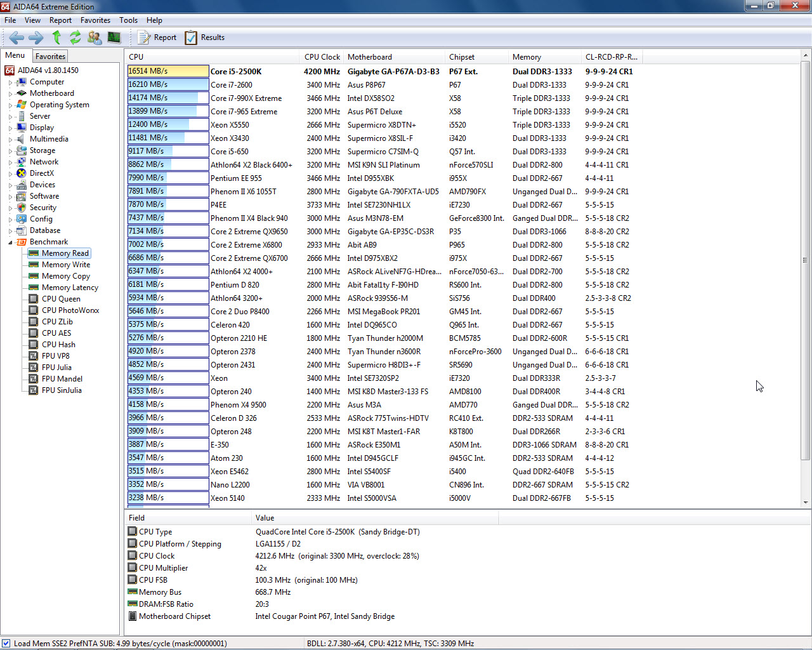Collapse the Benchmark tree node
812x650 pixels.
(x=10, y=242)
